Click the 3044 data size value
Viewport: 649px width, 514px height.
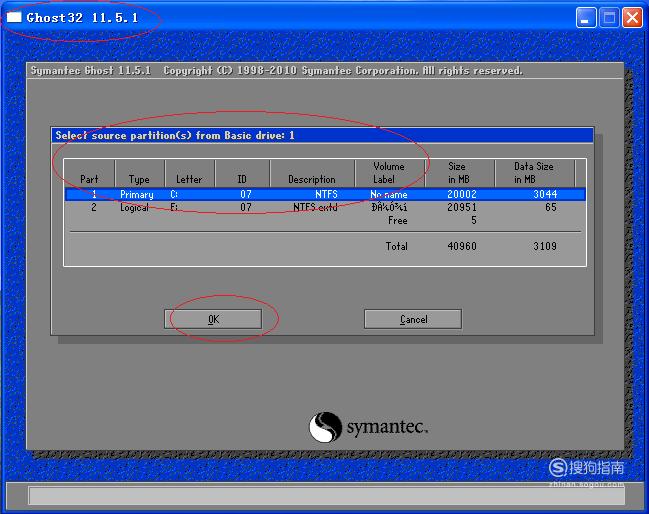tap(545, 194)
